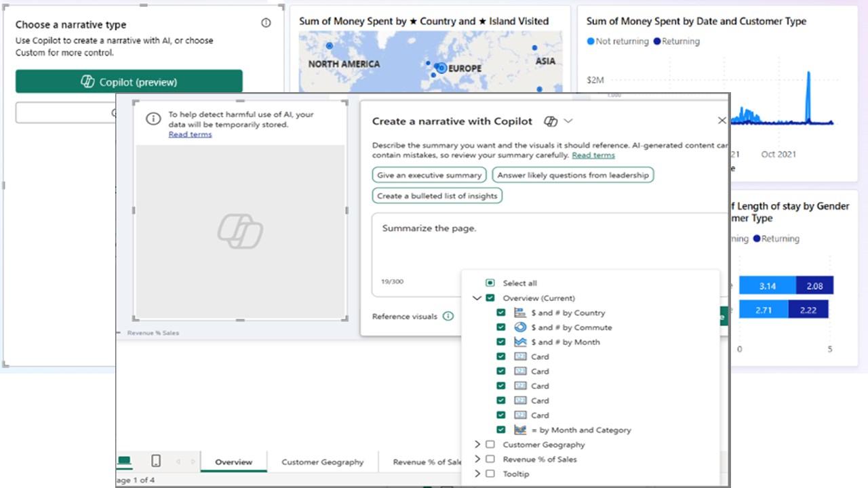Viewport: 868px width, 488px height.
Task: Toggle the Select all checkbox
Action: tap(490, 283)
